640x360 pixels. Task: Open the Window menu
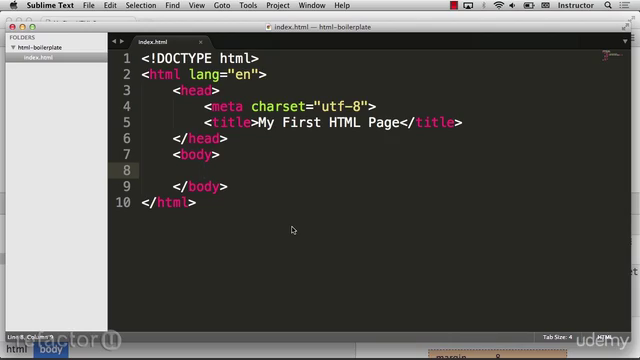click(x=312, y=5)
